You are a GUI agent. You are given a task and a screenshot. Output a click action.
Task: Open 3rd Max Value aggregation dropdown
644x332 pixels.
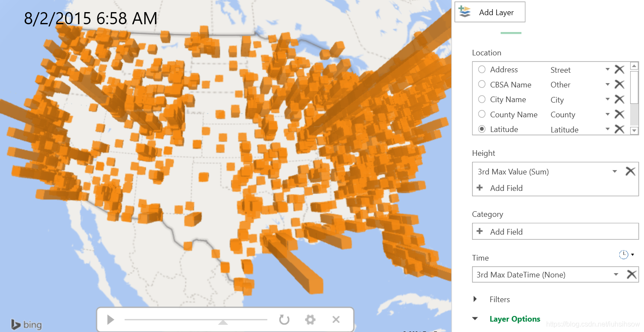[x=615, y=171]
